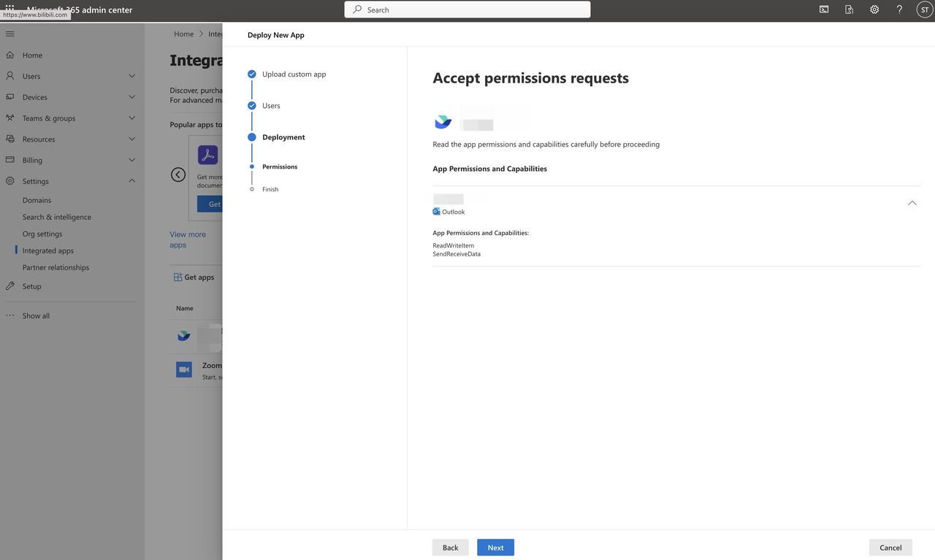Click the Help question mark icon
Screen dimensions: 935x560
[899, 9]
